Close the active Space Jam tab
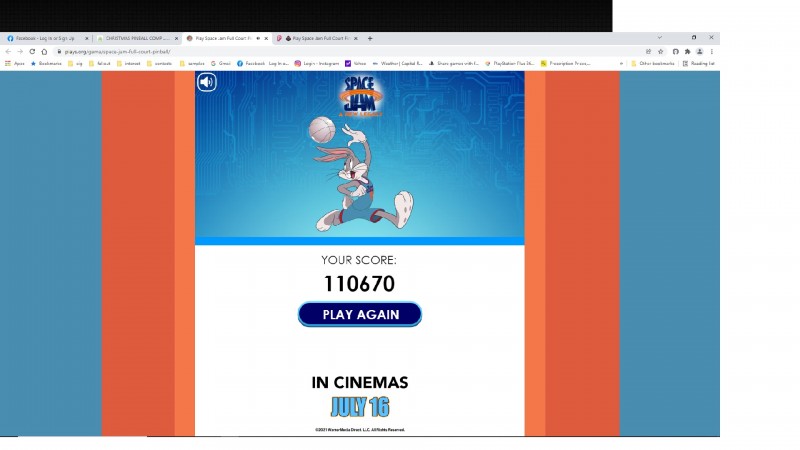The width and height of the screenshot is (800, 450). pos(266,38)
